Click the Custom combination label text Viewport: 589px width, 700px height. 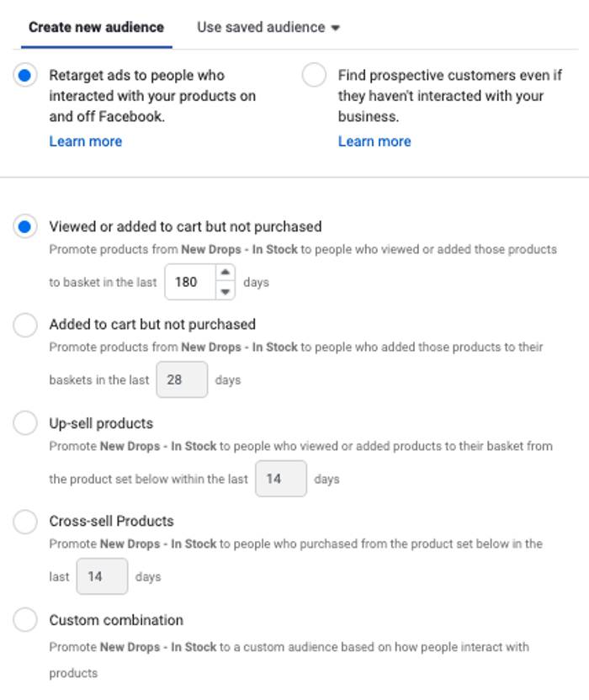116,620
